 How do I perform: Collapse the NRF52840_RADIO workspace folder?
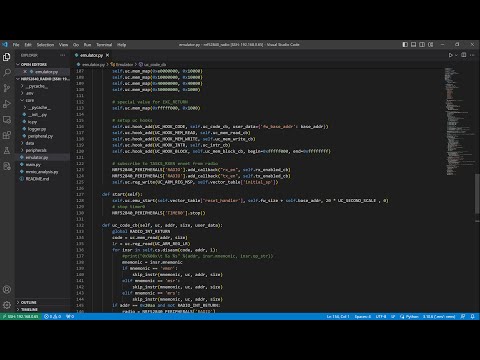43,79
